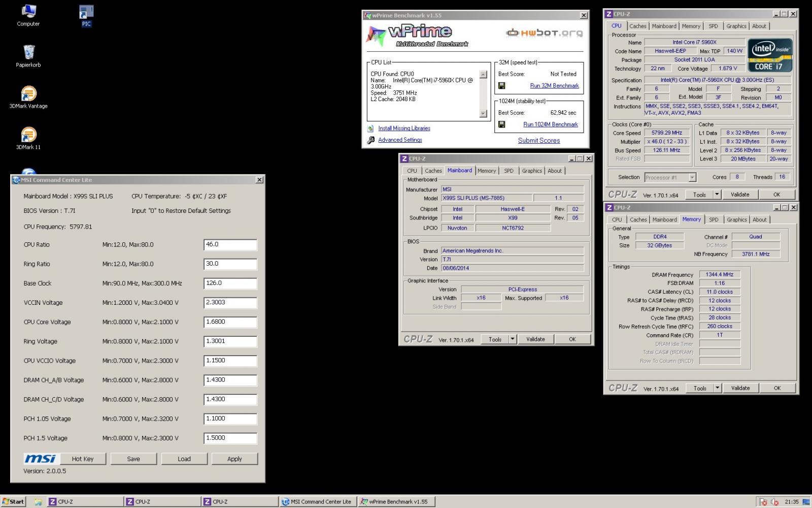This screenshot has height=508, width=812.
Task: Click the Ring Ratio input field
Action: point(230,264)
